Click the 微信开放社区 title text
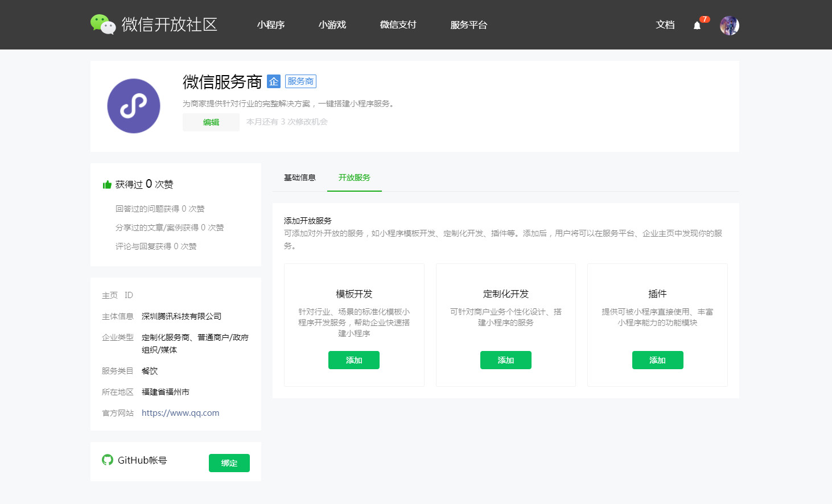This screenshot has width=832, height=504. click(x=170, y=24)
